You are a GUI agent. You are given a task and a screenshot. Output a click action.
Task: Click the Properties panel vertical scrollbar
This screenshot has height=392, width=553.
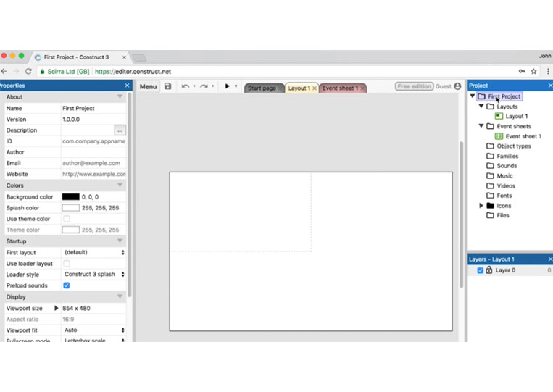130,194
